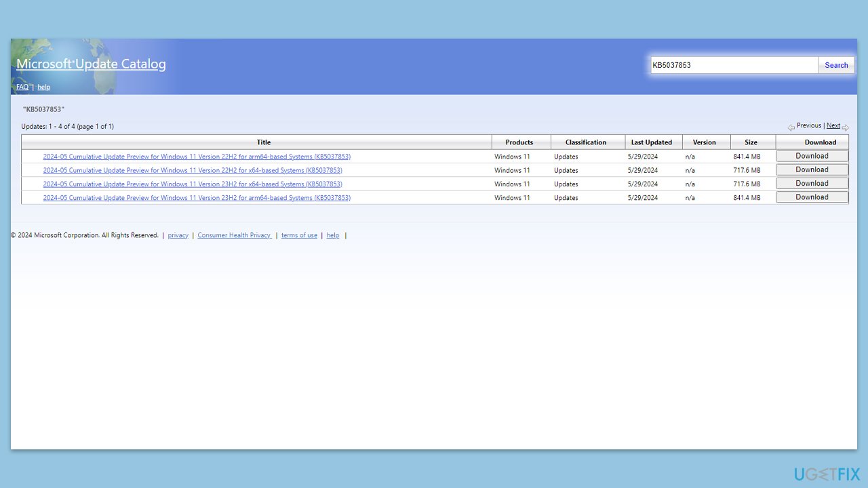868x488 pixels.
Task: Open the help link in the header
Action: pos(44,87)
